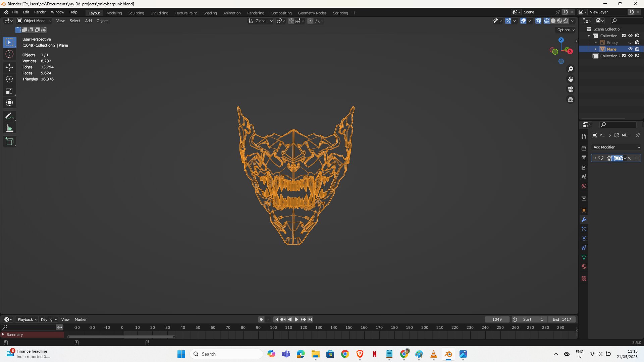The width and height of the screenshot is (644, 362).
Task: Click the pan view hand icon
Action: tap(571, 79)
